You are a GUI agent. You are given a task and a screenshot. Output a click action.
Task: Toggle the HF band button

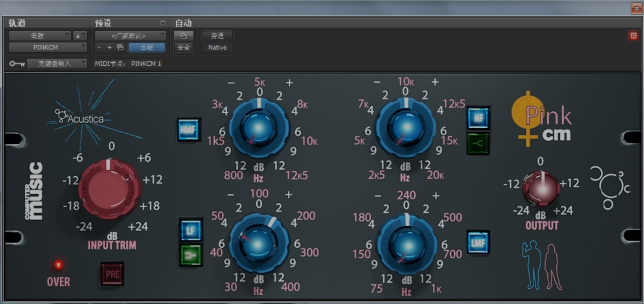tap(478, 118)
